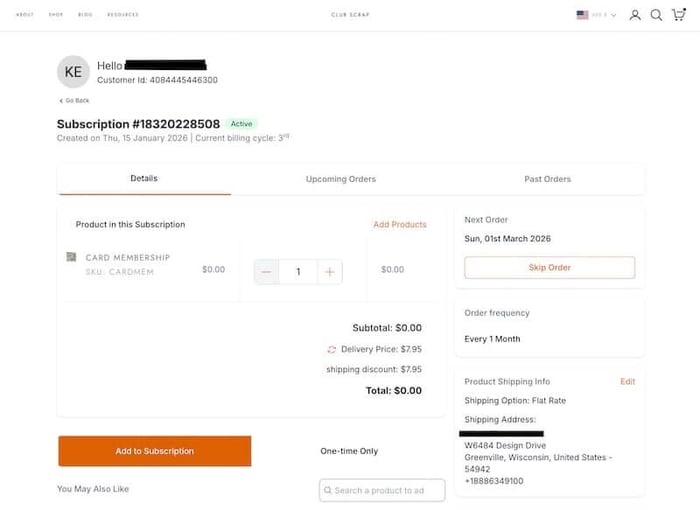This screenshot has height=510, width=700.
Task: Click the search magnifier icon in header
Action: pos(656,15)
